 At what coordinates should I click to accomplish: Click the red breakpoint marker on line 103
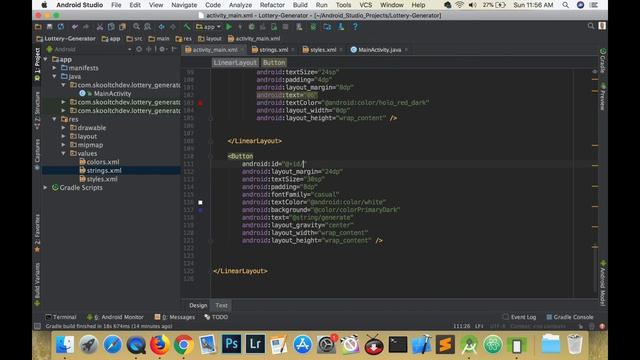click(200, 103)
